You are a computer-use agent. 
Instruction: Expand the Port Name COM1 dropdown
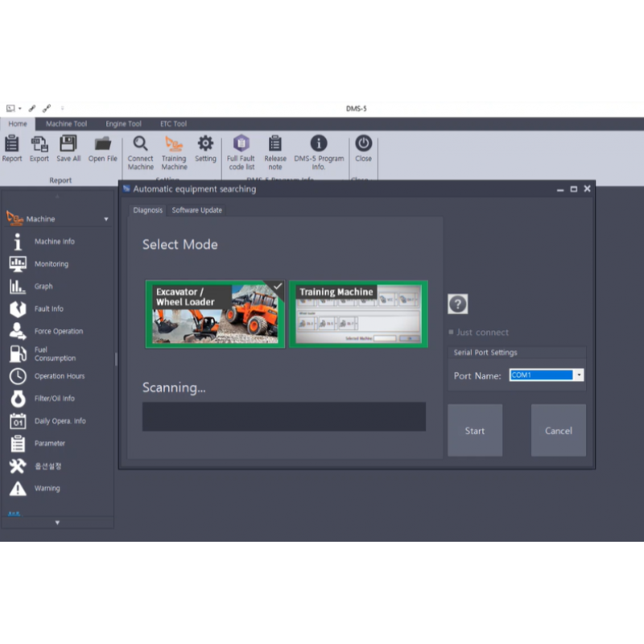579,375
